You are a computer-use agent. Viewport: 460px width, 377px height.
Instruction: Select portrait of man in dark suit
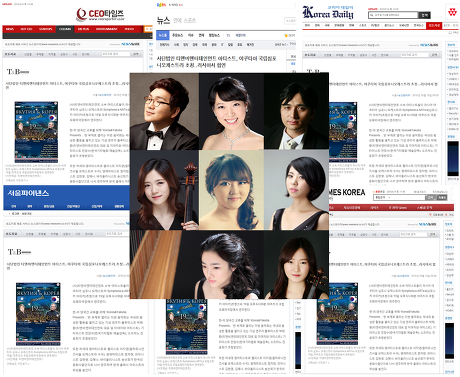pyautogui.click(x=296, y=111)
